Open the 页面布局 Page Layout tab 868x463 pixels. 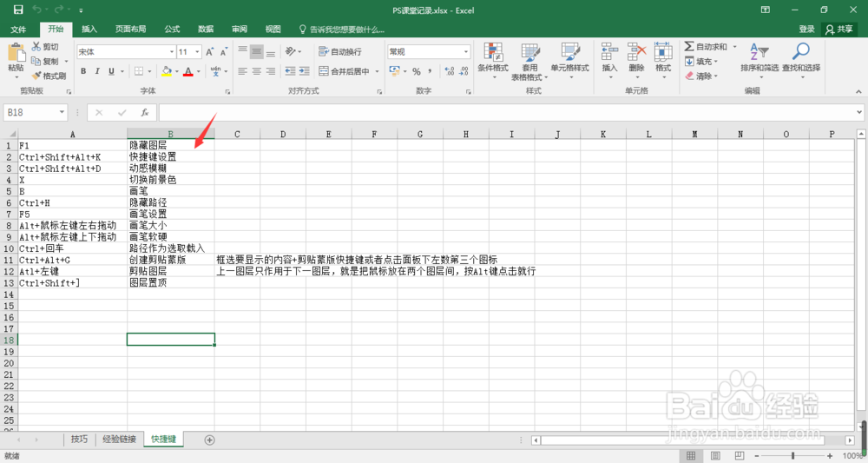[131, 29]
